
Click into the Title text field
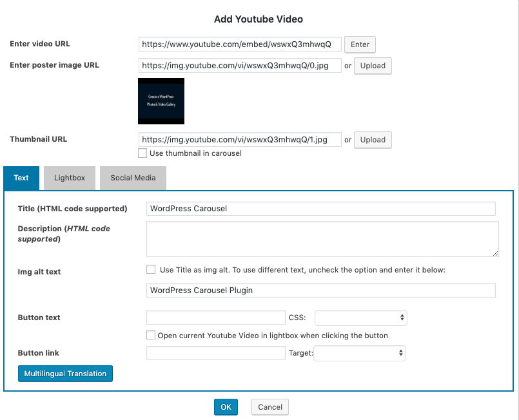click(x=320, y=209)
